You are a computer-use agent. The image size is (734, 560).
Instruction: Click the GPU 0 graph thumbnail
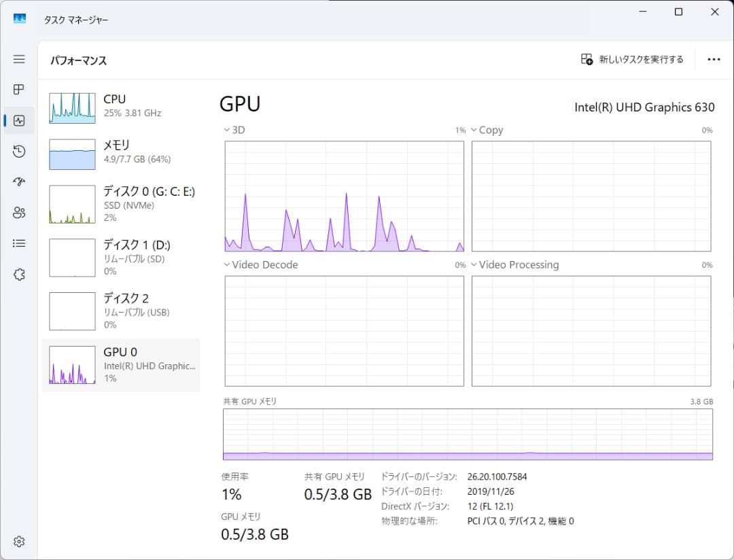[x=71, y=365]
